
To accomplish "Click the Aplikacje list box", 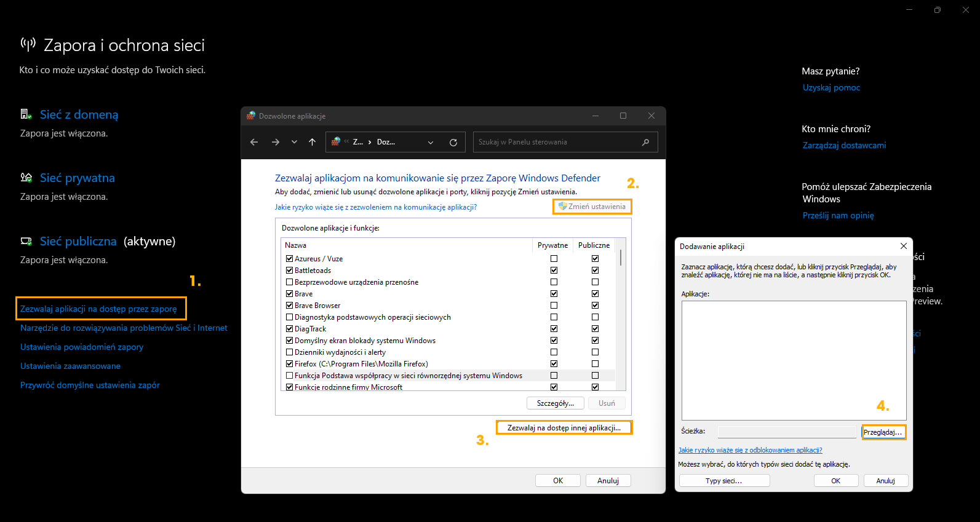I will [794, 360].
